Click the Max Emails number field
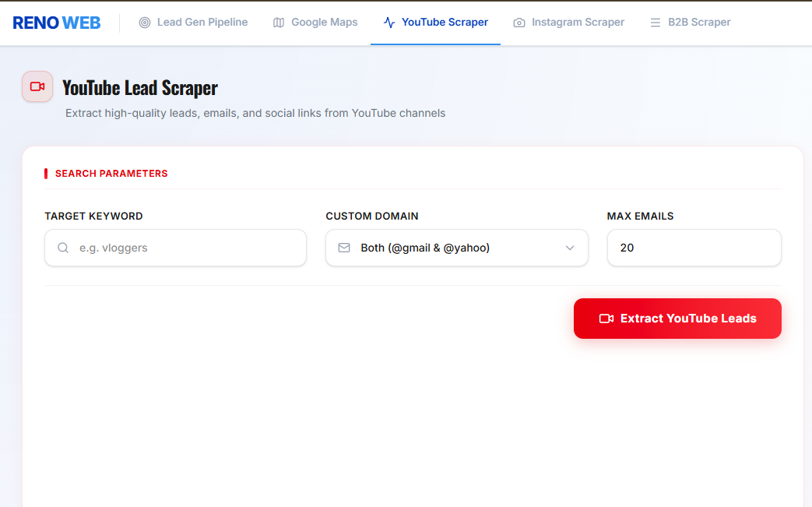 tap(694, 248)
